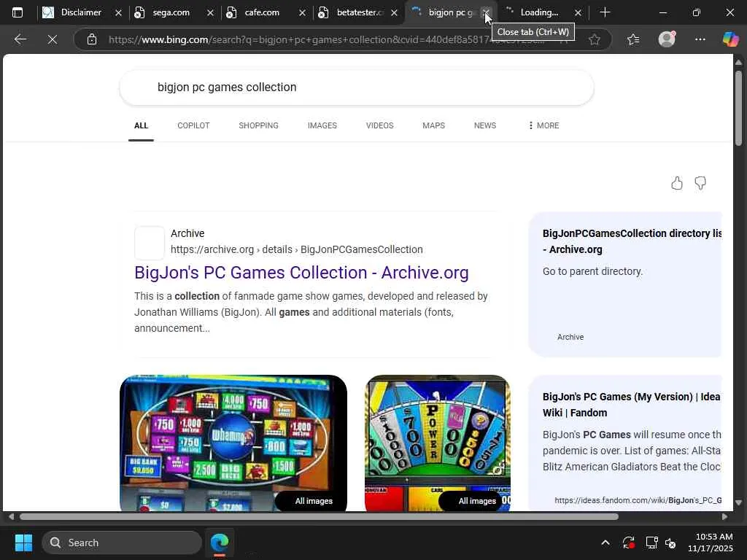Open the clock and date flyout
Screen dimensions: 747x560
tap(711, 542)
